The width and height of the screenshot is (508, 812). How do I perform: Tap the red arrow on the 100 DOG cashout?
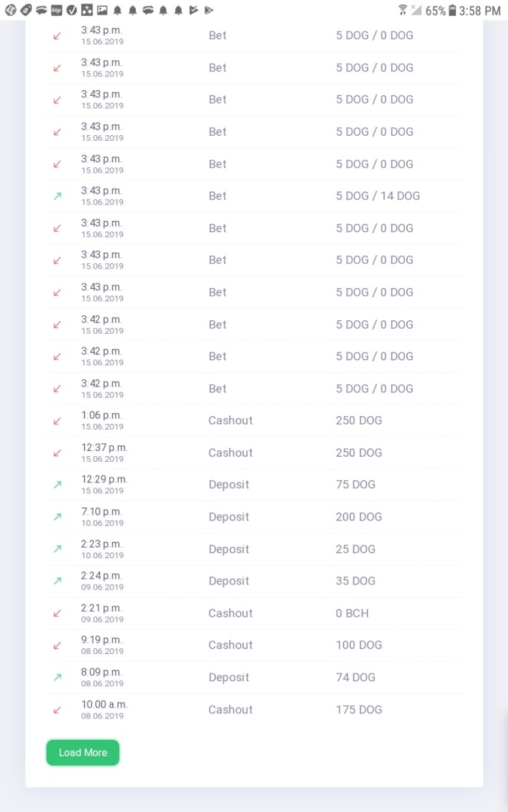click(57, 645)
